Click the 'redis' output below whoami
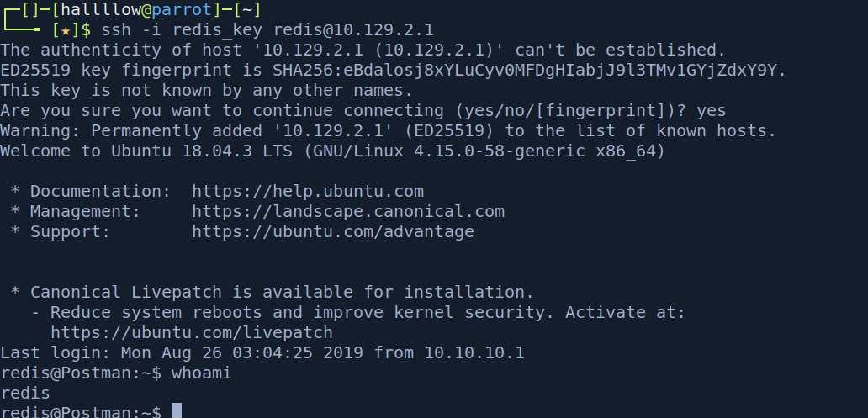The image size is (868, 418). click(x=25, y=393)
